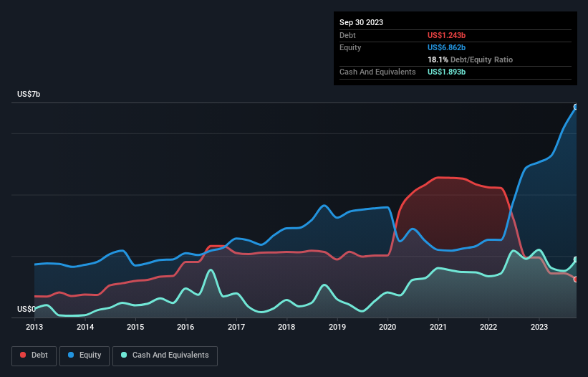Click the teal Cash endpoint marker
Screen dimensions: 588x377
[x=576, y=259]
